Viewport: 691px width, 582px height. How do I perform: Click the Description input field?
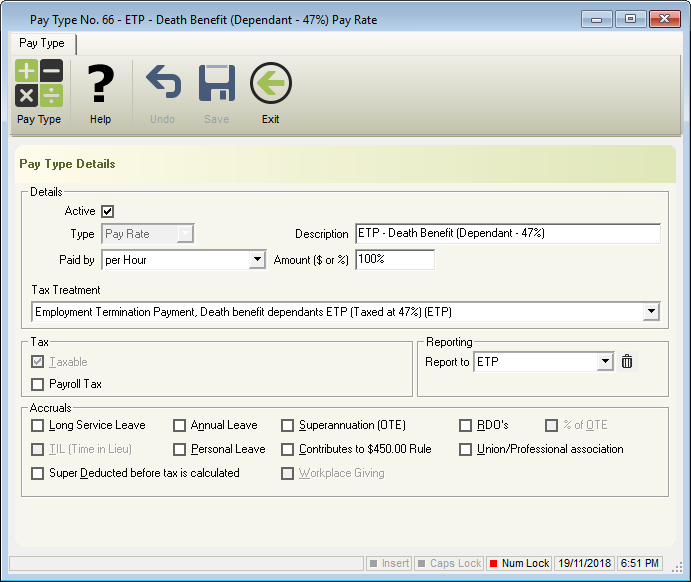pos(508,234)
